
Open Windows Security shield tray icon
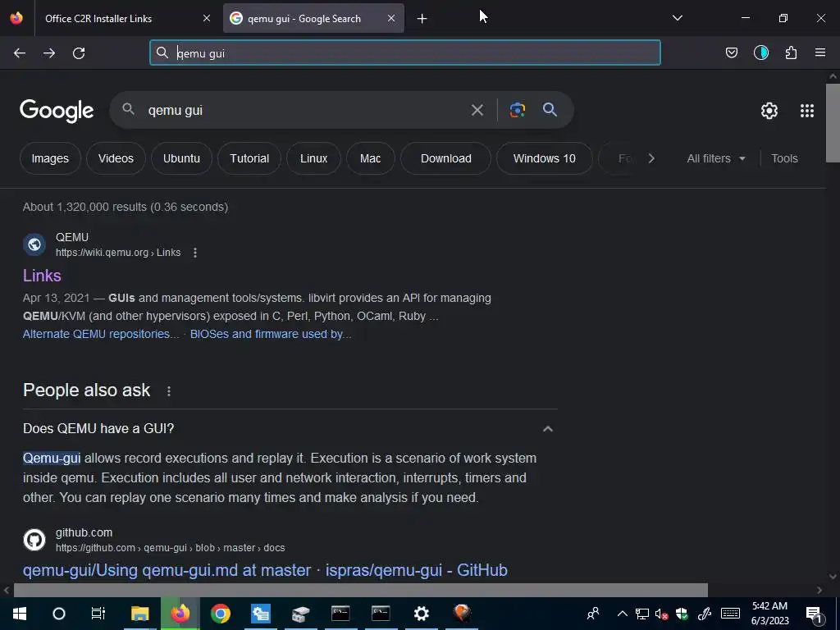click(x=682, y=614)
